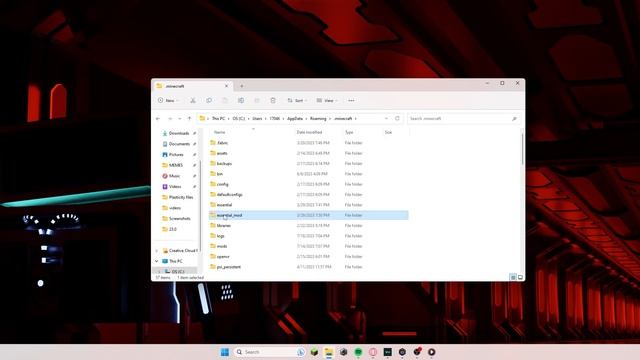Click the Share icon in toolbar
The width and height of the screenshot is (640, 360).
click(257, 100)
